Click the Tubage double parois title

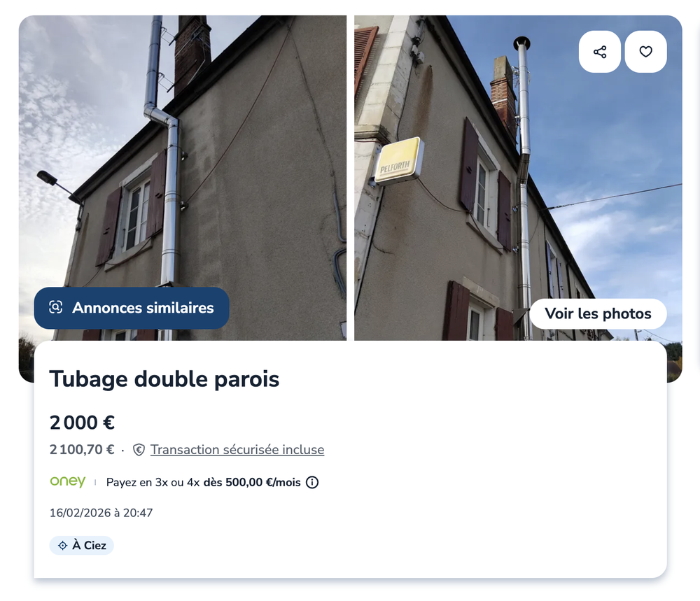point(164,379)
